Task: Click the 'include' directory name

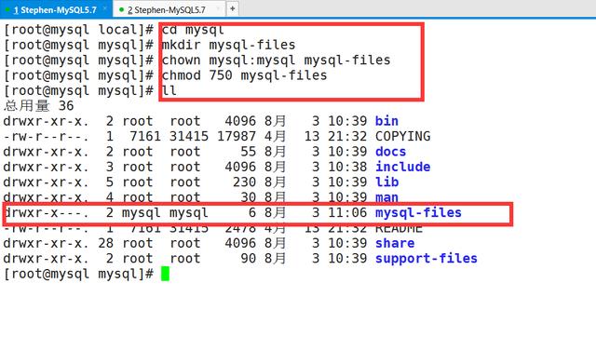Action: (402, 167)
